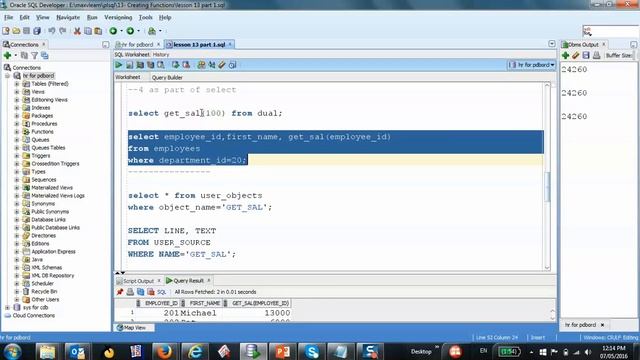Click the Windows Start button
Screen dimensions: 640x360
coord(13,351)
